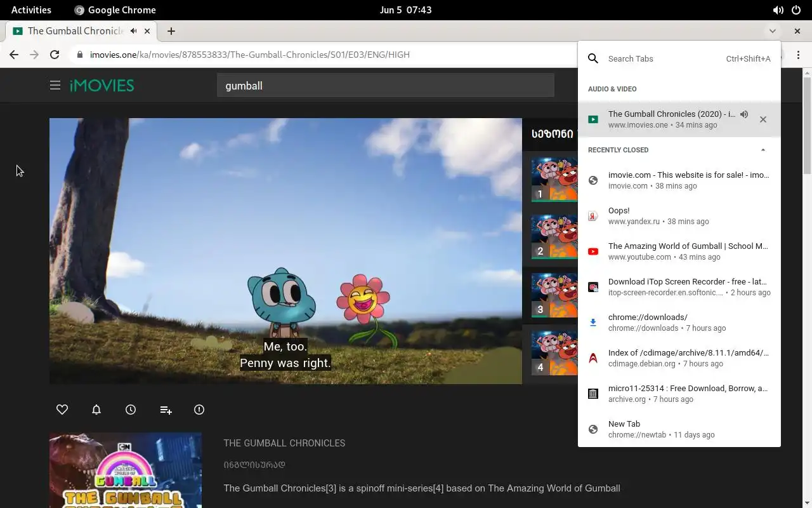Click the green play favicon in the Audio & Video entry
The height and width of the screenshot is (508, 812).
(593, 119)
